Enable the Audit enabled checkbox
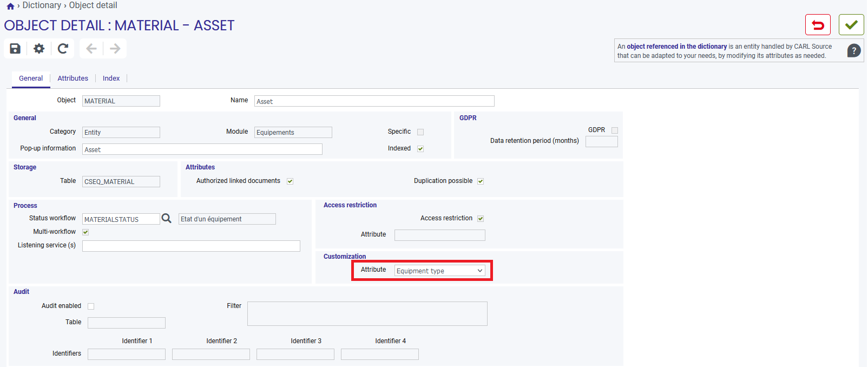This screenshot has width=868, height=367. (x=91, y=306)
